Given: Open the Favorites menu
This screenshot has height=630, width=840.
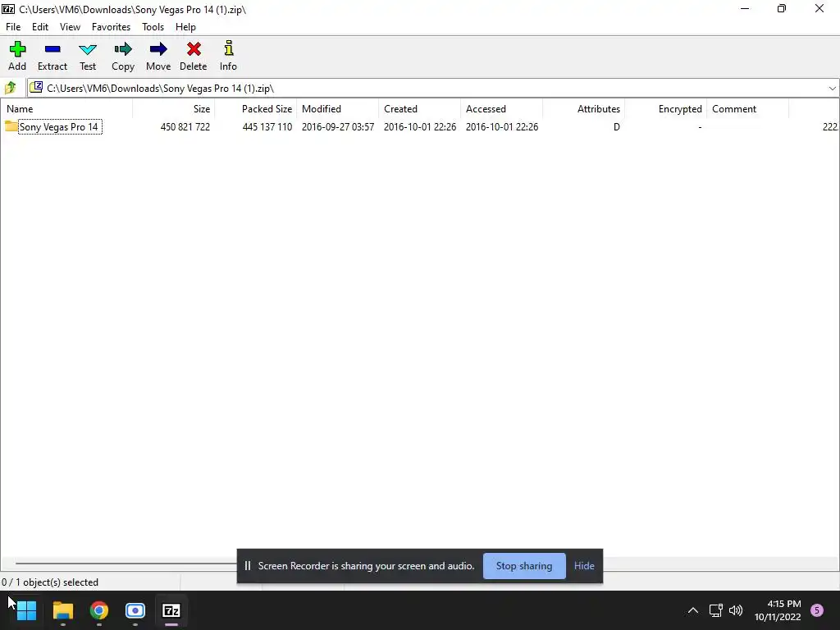Looking at the screenshot, I should (x=111, y=27).
